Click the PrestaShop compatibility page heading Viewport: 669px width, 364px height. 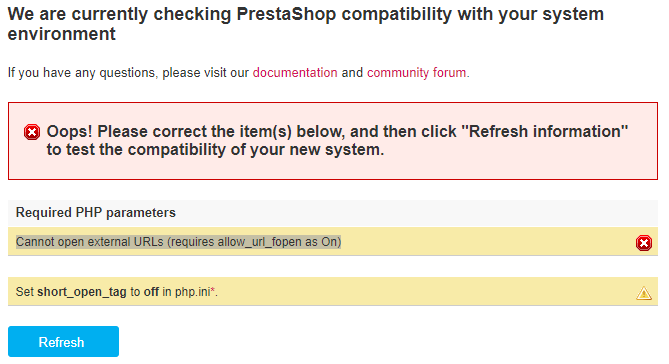[305, 24]
